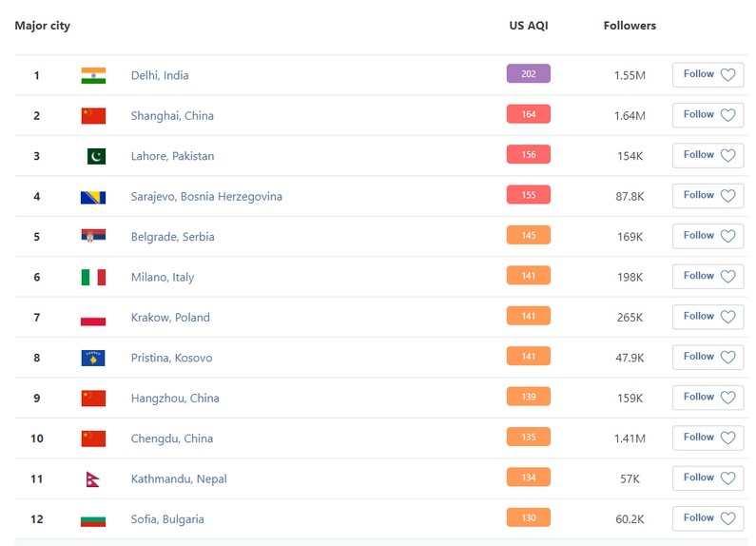
Task: Click the purple 202 AQI badge
Action: coord(528,74)
